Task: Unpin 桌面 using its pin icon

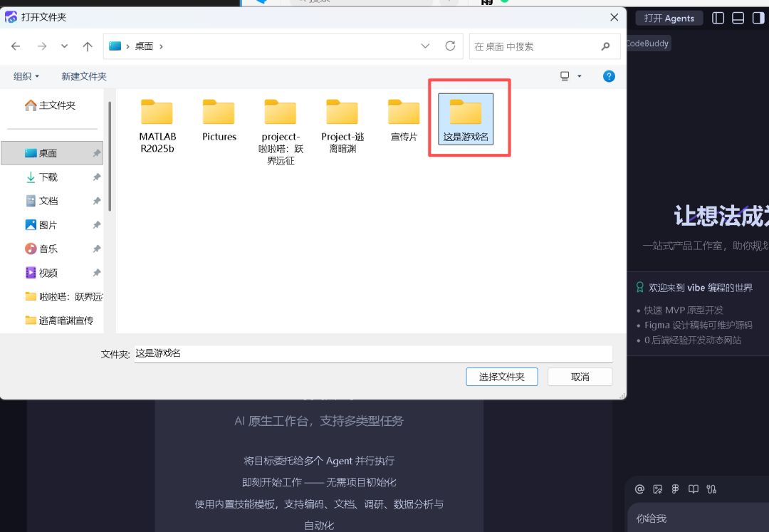Action: pos(97,153)
